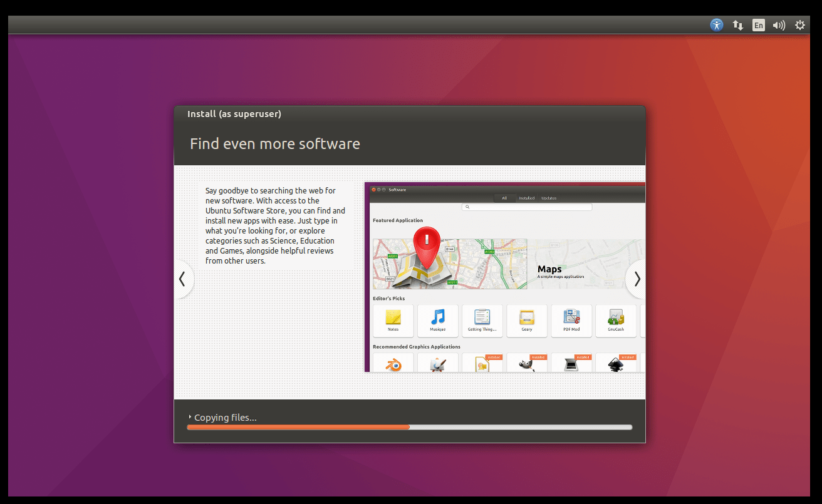
Task: Click the Getting Things app tile
Action: pos(482,321)
